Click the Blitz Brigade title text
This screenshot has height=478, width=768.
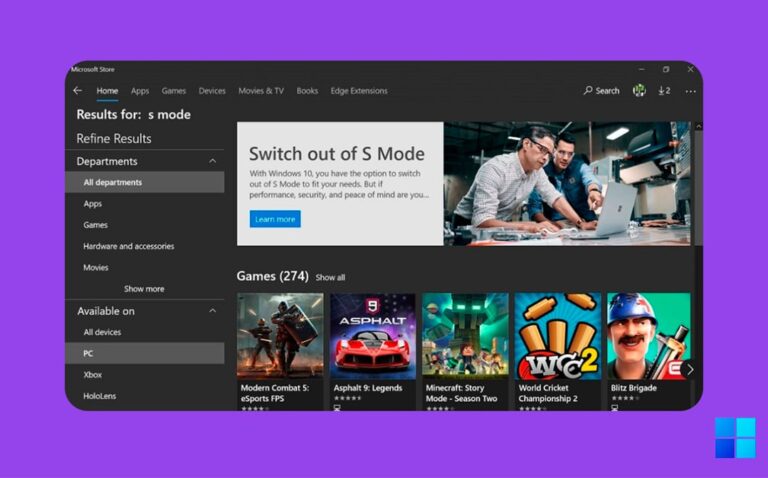pos(634,388)
